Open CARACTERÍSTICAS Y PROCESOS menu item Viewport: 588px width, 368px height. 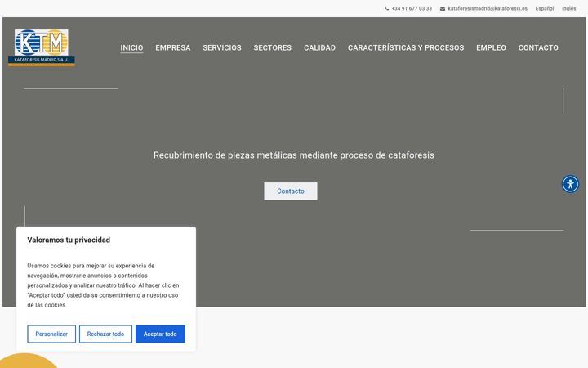click(406, 47)
